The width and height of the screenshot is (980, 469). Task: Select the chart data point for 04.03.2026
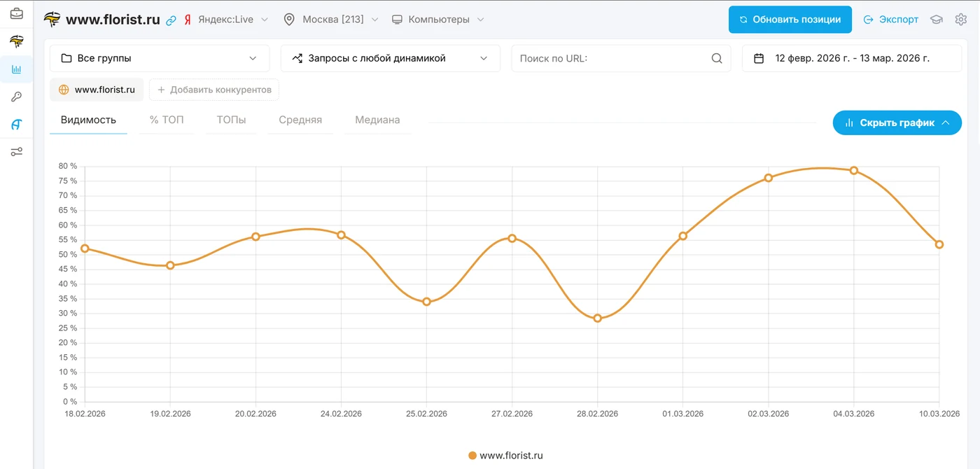[x=854, y=171]
